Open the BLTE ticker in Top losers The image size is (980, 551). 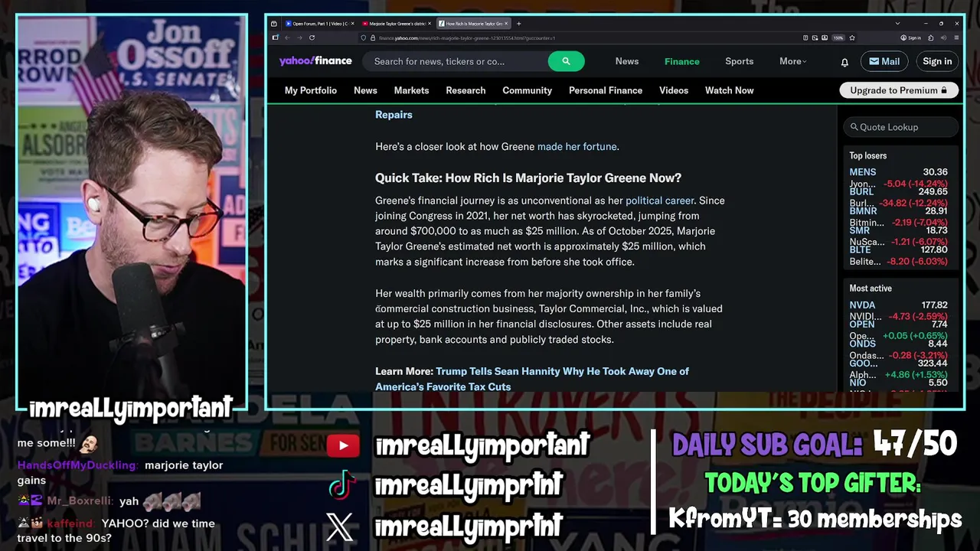click(x=860, y=249)
